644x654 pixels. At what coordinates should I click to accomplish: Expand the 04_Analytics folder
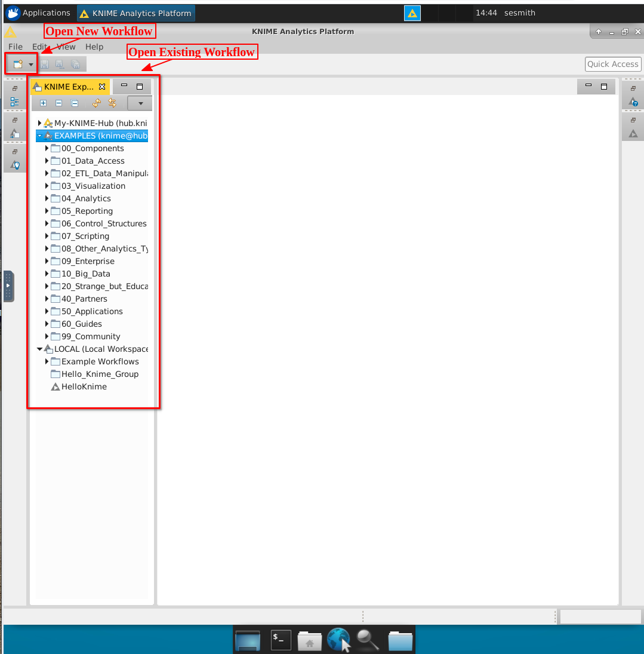point(47,198)
